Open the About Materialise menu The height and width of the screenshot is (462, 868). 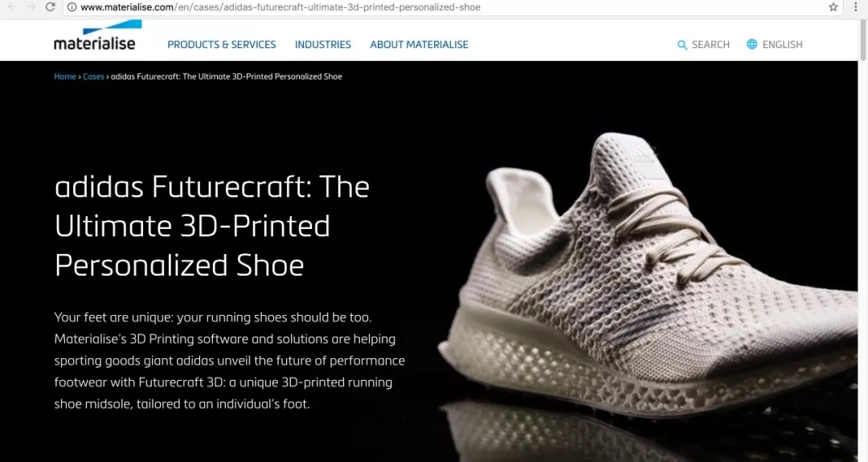(x=419, y=45)
